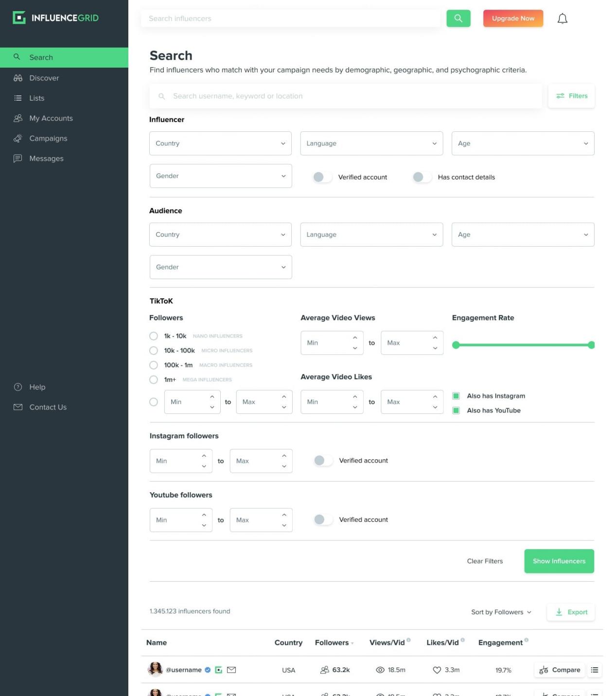Click the heart icon by 3.3m
The width and height of the screenshot is (616, 696).
[x=437, y=670]
